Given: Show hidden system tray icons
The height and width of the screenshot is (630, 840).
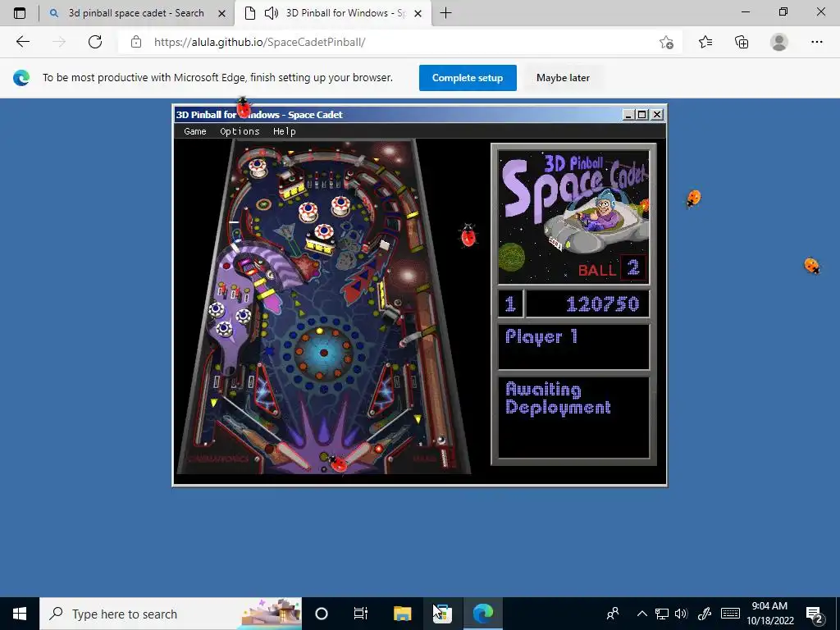Looking at the screenshot, I should [x=641, y=614].
